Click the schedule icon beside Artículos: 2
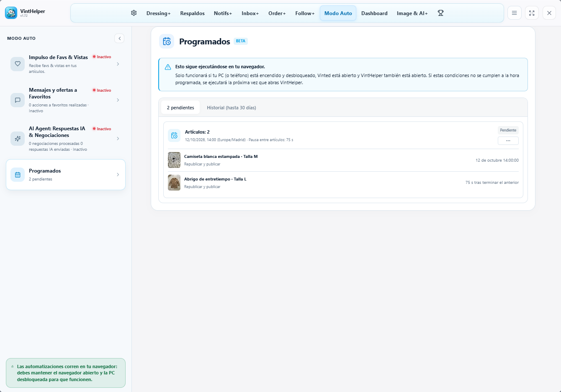Viewport: 561px width, 392px height. tap(174, 135)
